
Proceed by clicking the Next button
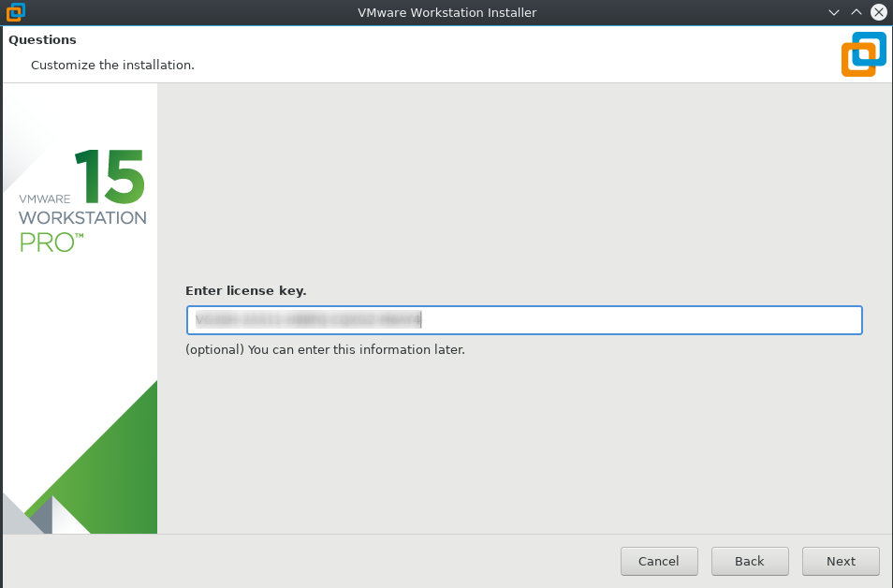pyautogui.click(x=841, y=561)
